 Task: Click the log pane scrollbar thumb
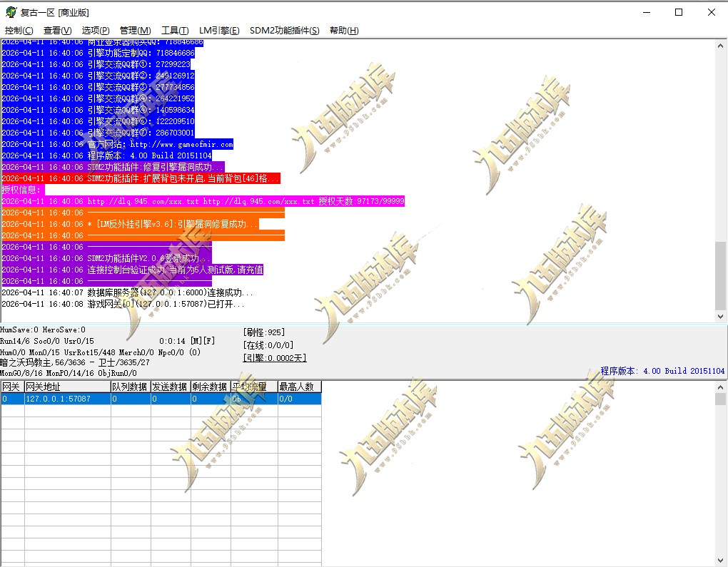(x=720, y=275)
